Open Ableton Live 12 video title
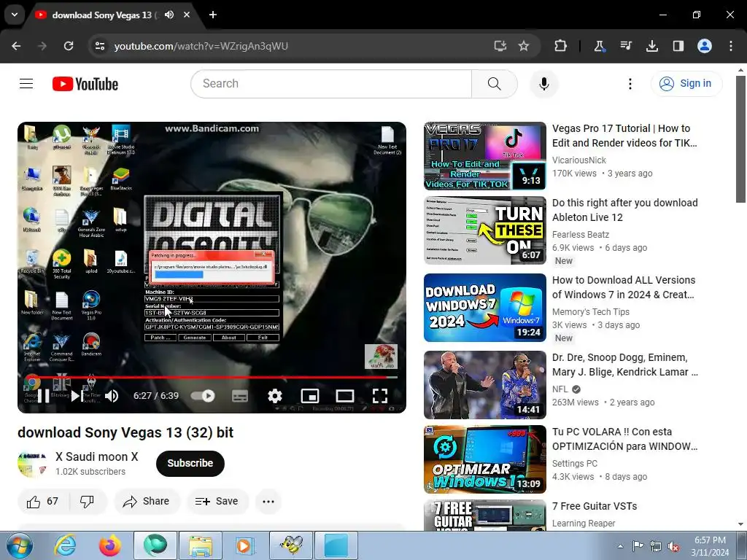This screenshot has width=747, height=560. point(624,210)
